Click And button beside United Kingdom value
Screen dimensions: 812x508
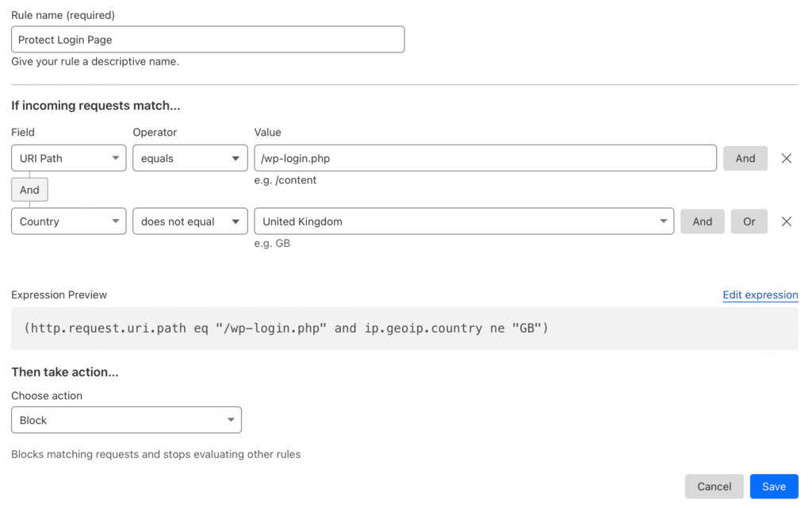pos(703,221)
